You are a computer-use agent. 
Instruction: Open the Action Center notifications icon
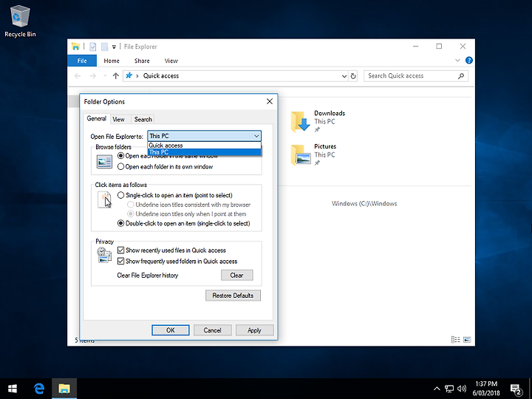[x=516, y=390]
